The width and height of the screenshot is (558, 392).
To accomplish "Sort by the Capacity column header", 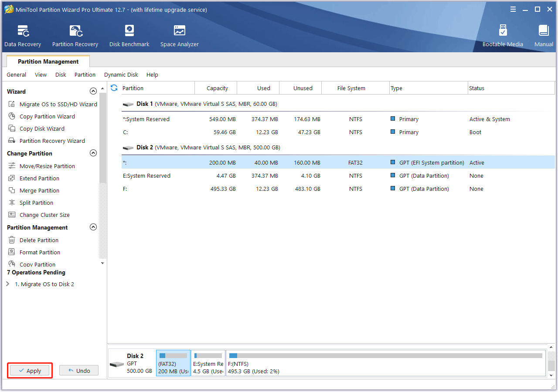I will click(217, 88).
